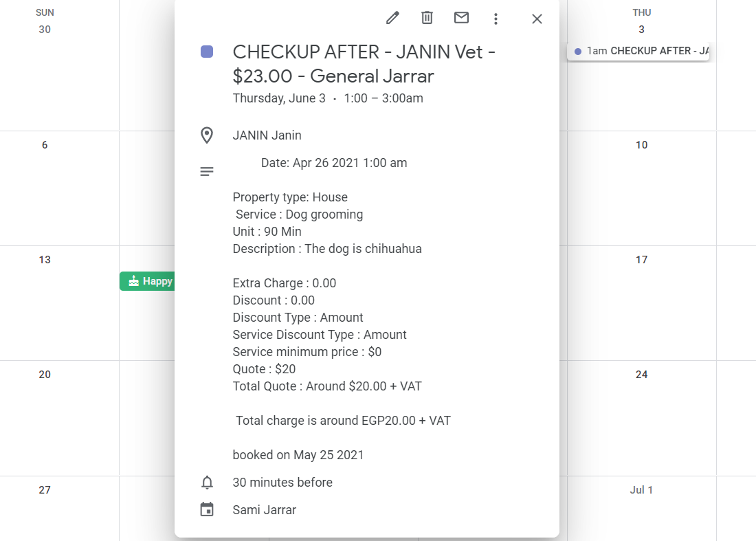Click the notification bell icon
The image size is (756, 541).
[x=207, y=482]
